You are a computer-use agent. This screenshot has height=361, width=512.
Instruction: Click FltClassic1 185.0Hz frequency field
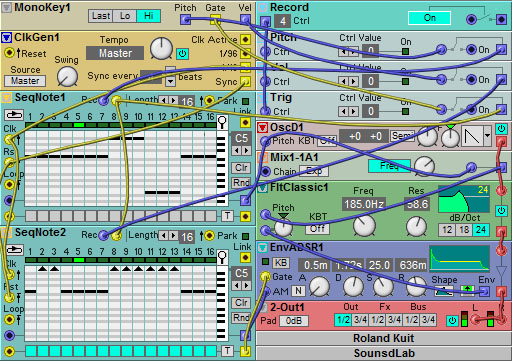coord(364,204)
